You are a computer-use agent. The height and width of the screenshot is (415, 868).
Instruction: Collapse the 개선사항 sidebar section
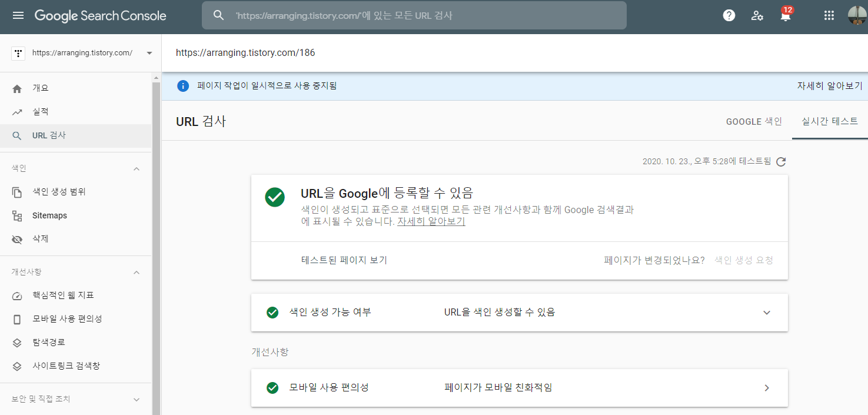[137, 273]
